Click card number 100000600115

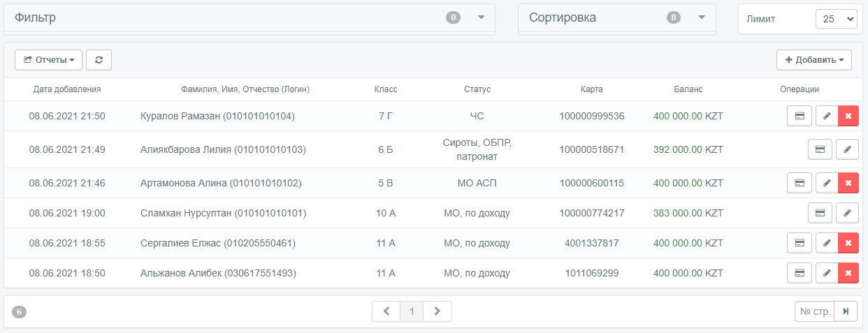[x=592, y=183]
